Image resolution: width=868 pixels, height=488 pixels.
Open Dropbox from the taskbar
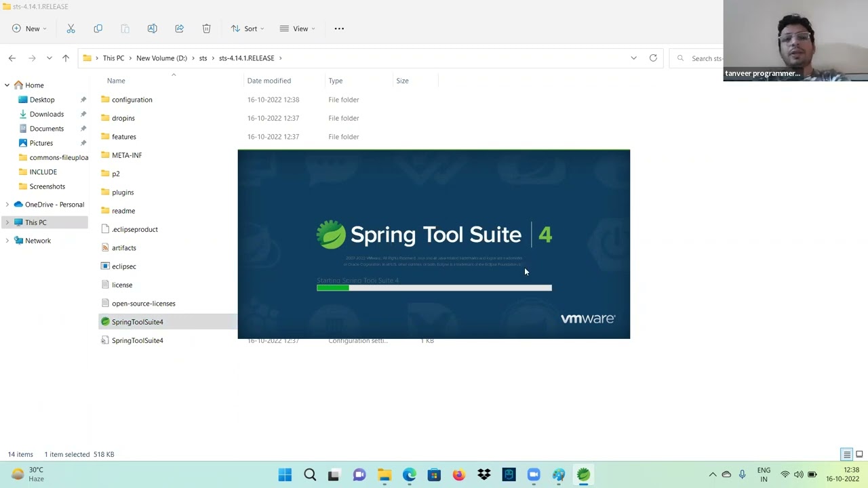tap(484, 474)
